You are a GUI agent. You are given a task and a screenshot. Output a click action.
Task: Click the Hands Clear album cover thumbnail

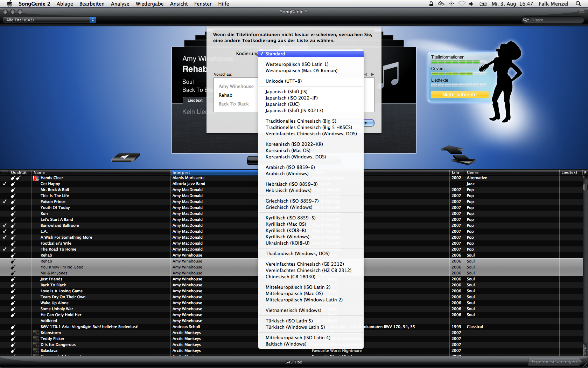tap(36, 178)
